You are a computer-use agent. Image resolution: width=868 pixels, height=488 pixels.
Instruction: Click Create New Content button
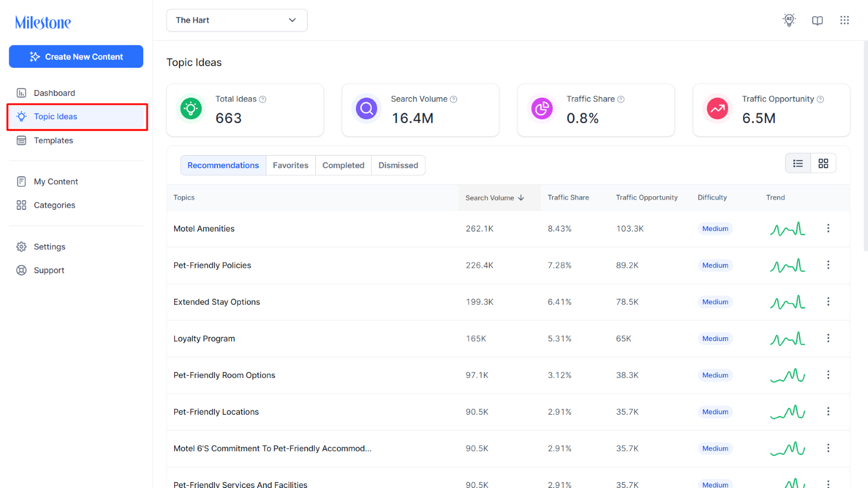tap(76, 56)
